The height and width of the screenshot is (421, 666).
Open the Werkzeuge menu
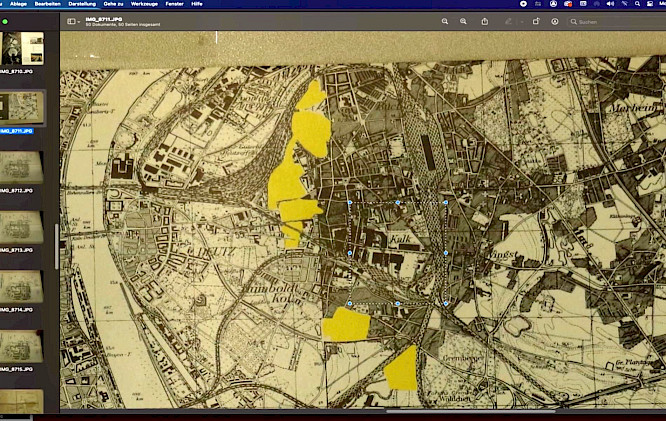coord(143,4)
